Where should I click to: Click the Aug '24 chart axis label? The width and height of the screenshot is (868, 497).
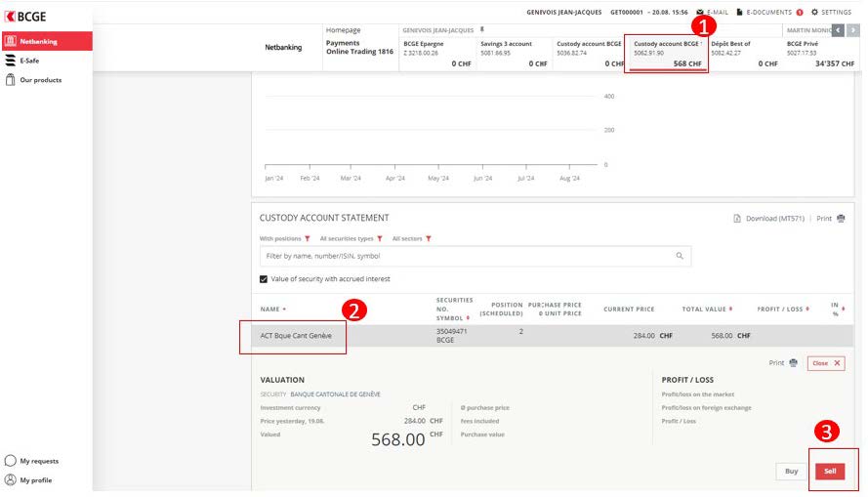(x=569, y=179)
